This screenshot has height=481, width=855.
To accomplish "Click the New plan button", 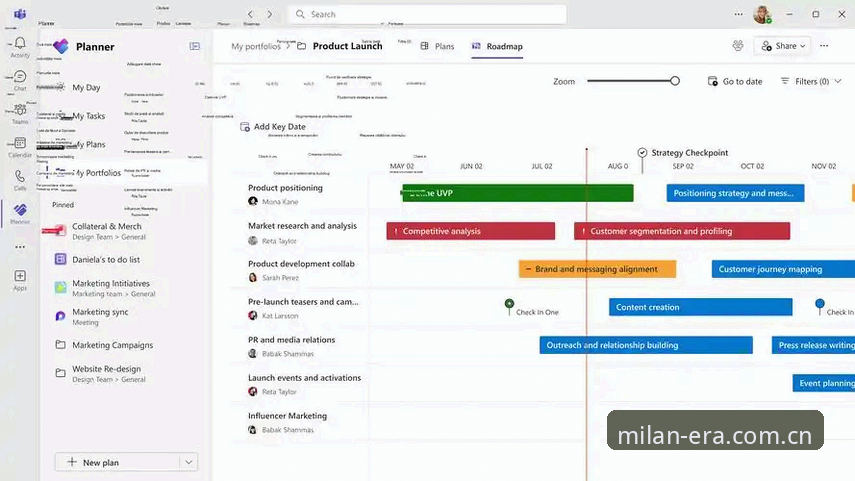I will coord(117,462).
